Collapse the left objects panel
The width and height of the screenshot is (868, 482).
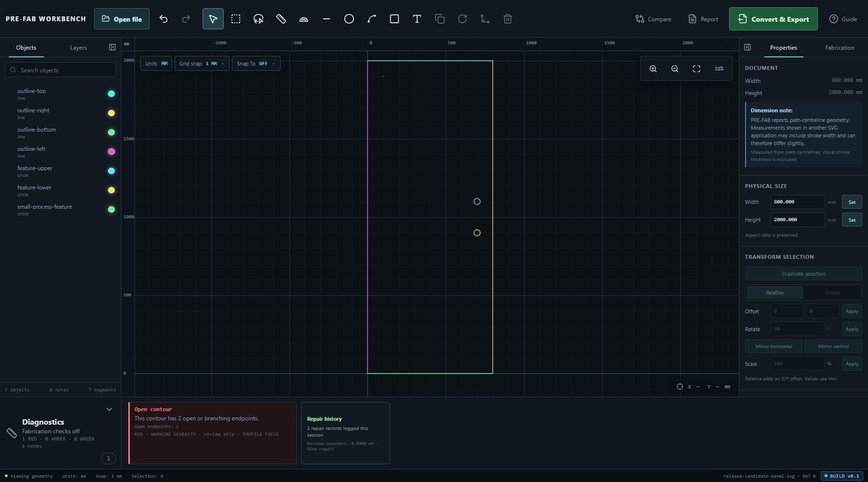[x=112, y=47]
